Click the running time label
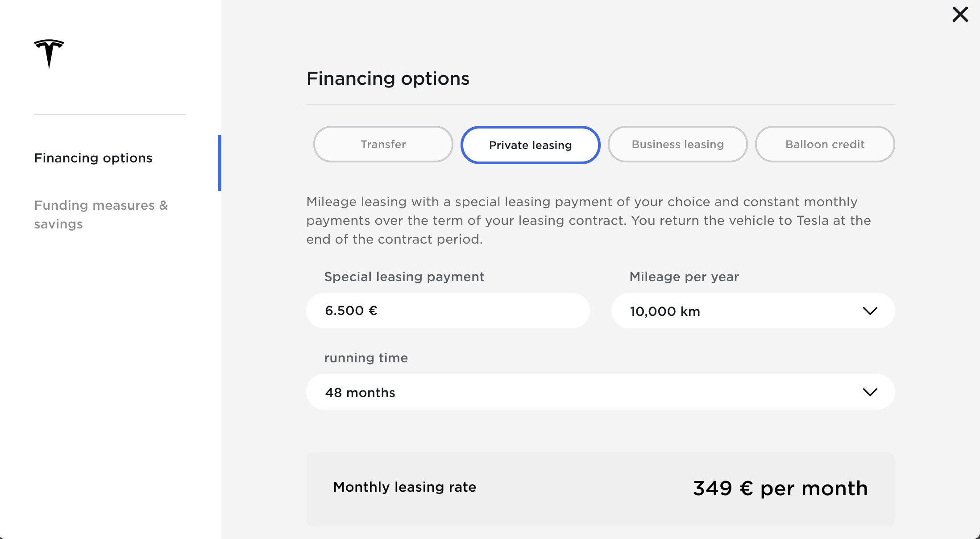The width and height of the screenshot is (980, 539). [x=366, y=358]
